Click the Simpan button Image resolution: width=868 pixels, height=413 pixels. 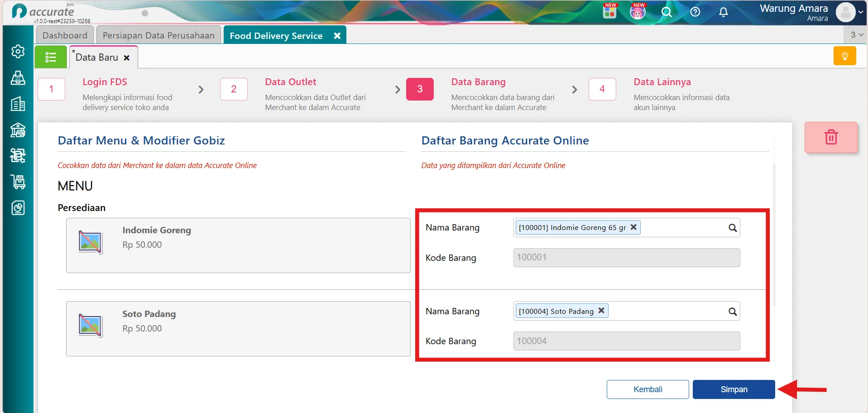pyautogui.click(x=734, y=389)
